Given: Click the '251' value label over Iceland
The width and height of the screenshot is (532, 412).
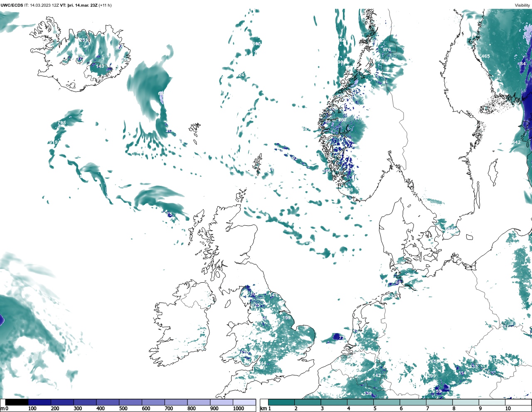Looking at the screenshot, I should point(84,40).
